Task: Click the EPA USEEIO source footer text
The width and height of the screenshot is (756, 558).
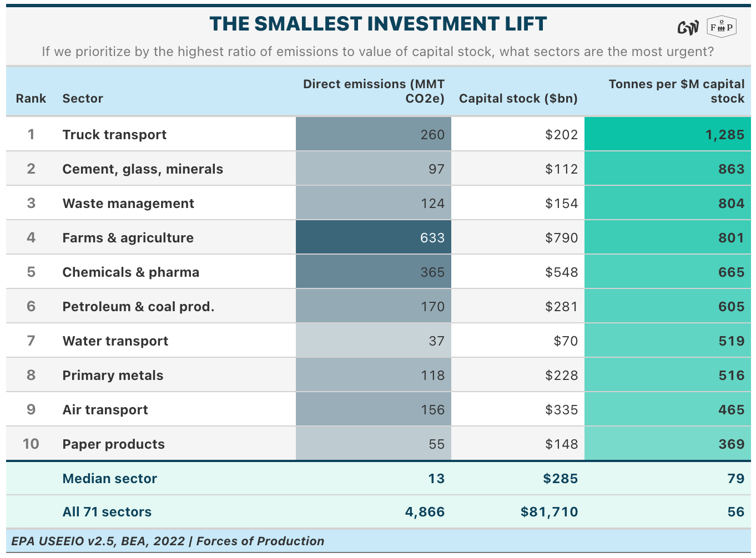Action: coord(168,541)
